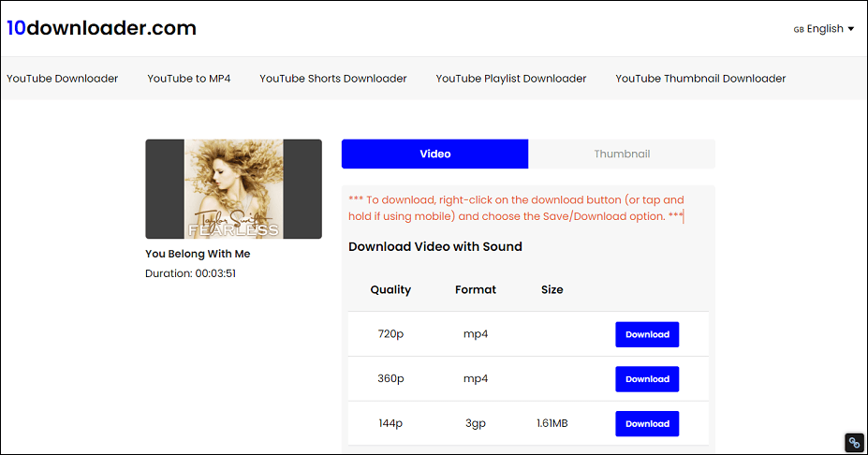This screenshot has width=868, height=455.
Task: Open YouTube Thumbnail Downloader link
Action: point(700,79)
